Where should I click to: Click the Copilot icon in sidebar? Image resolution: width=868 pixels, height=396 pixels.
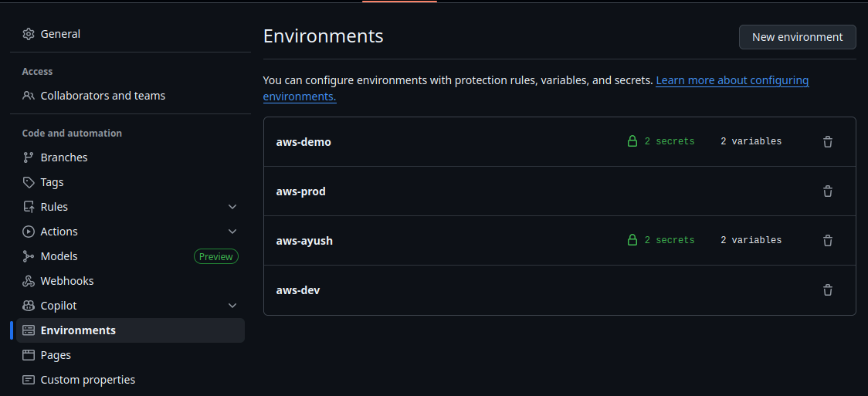29,306
